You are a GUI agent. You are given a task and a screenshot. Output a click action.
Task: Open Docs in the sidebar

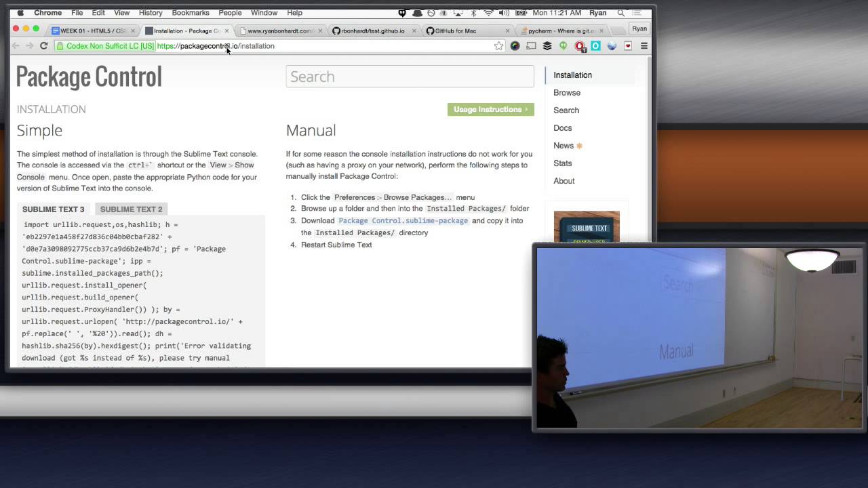coord(563,128)
